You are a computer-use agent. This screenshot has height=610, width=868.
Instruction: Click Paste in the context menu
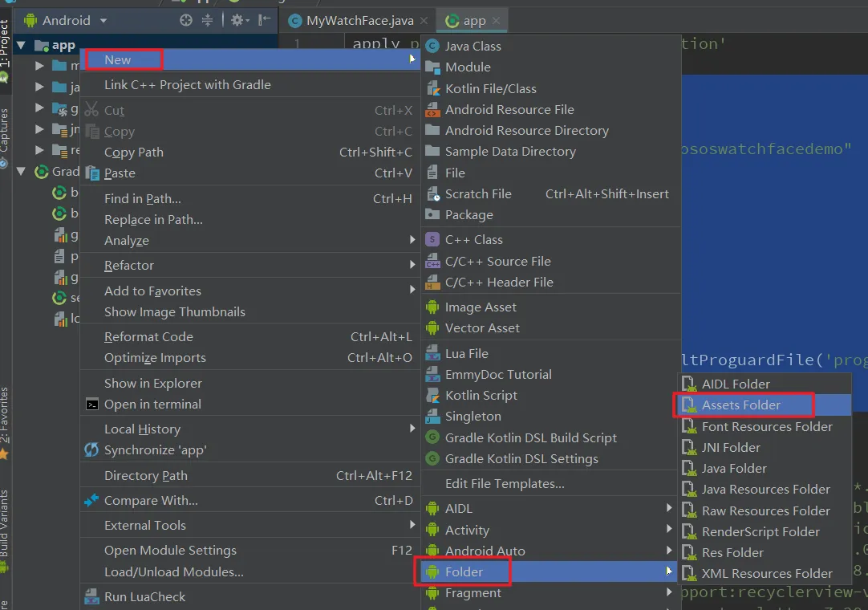(120, 173)
